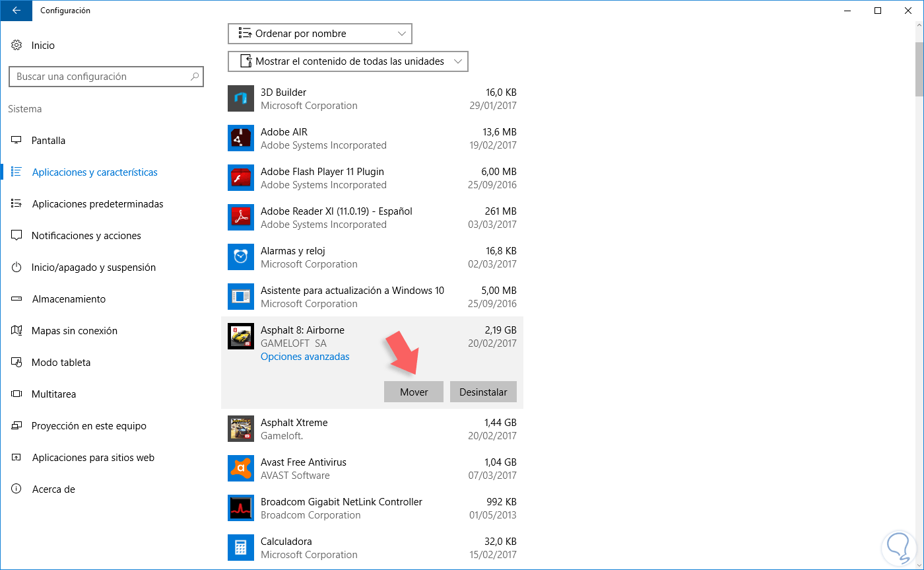Open Aplicaciones para sitios web settings
This screenshot has height=570, width=924.
(93, 458)
